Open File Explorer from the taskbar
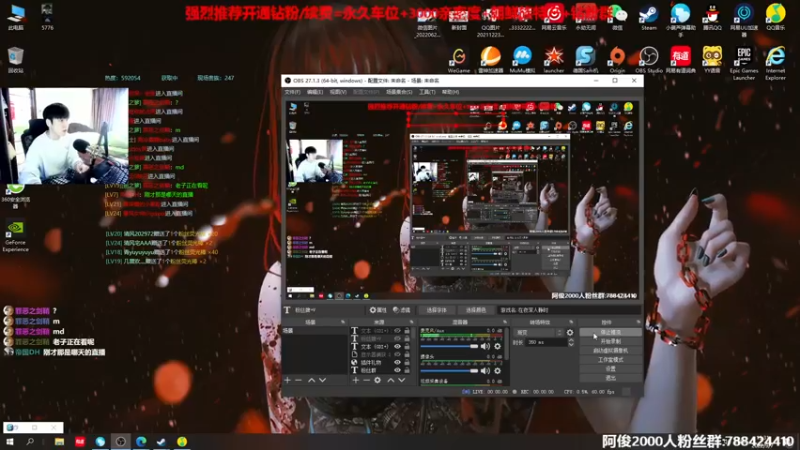The height and width of the screenshot is (450, 800). [59, 442]
